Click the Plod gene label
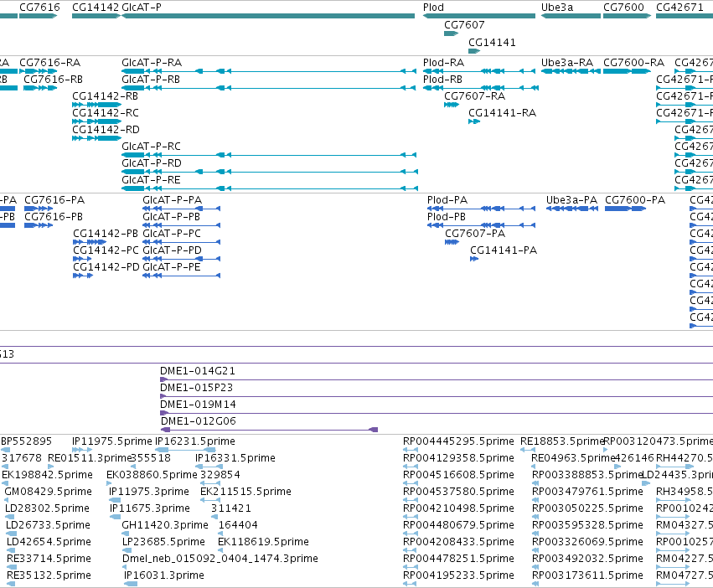 point(433,8)
